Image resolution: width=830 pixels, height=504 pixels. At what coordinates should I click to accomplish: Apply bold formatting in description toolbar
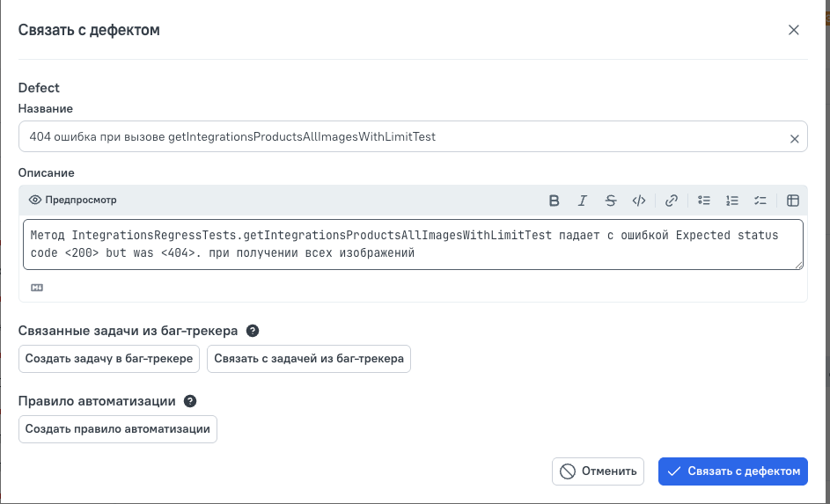tap(554, 201)
